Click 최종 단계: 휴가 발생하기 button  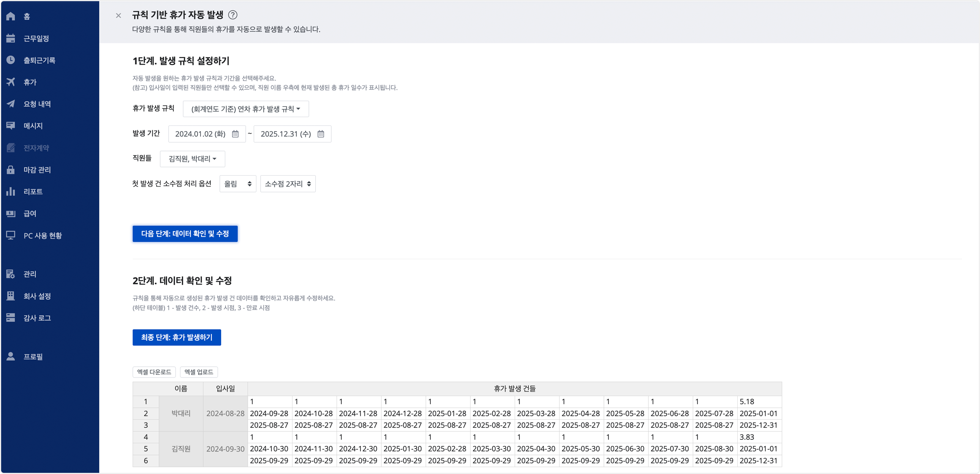pos(177,337)
